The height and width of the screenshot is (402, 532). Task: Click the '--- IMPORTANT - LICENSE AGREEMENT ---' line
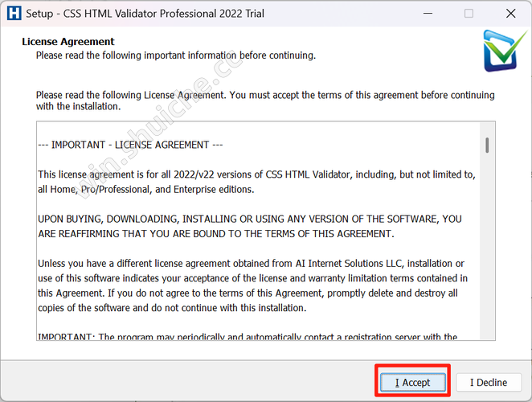tap(130, 145)
